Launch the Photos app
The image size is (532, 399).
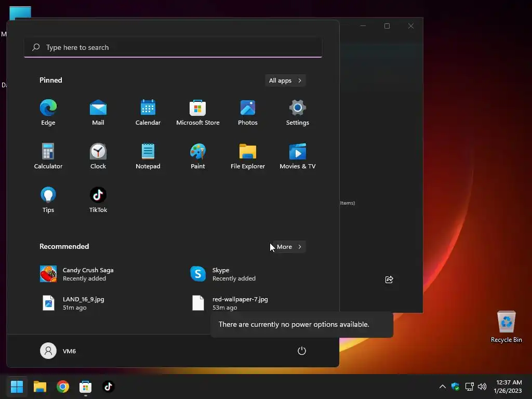tap(248, 113)
